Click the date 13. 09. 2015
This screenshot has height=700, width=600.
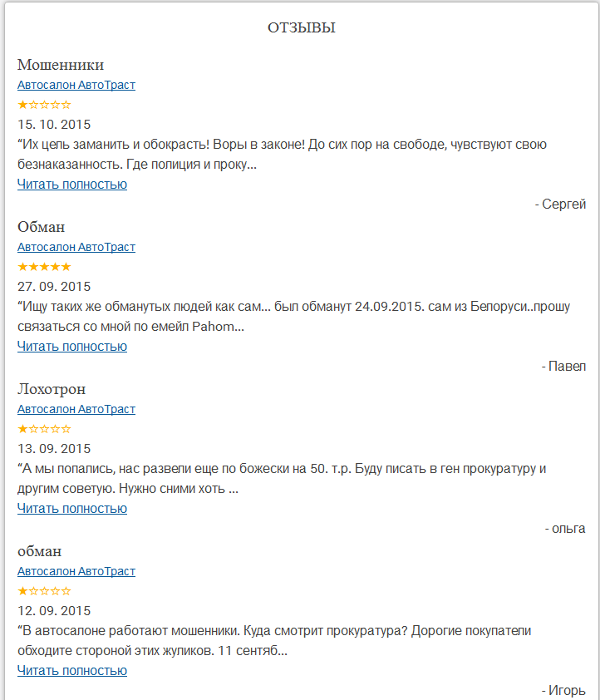click(x=54, y=449)
